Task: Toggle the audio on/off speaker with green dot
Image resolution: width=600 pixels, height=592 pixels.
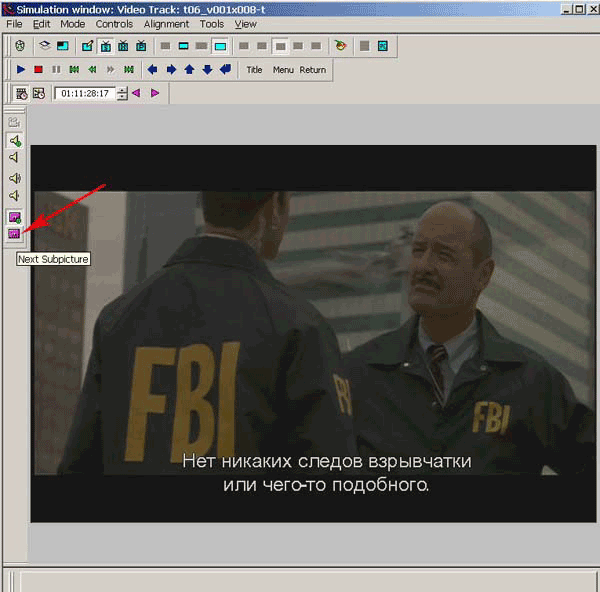Action: click(15, 141)
